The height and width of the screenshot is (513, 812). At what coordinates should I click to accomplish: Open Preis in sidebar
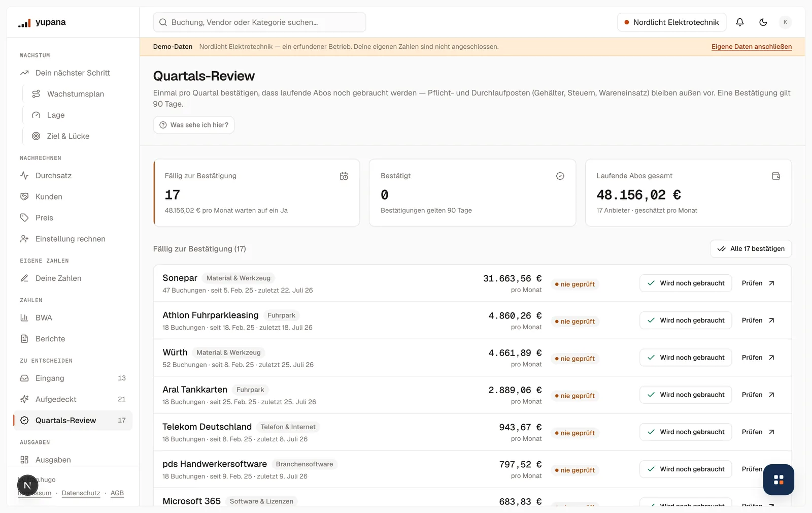73,218
